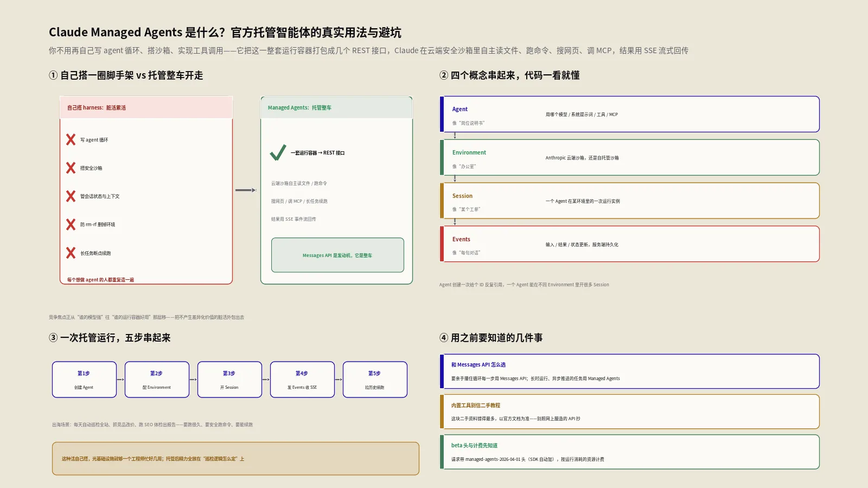Select the Session concept card

629,201
